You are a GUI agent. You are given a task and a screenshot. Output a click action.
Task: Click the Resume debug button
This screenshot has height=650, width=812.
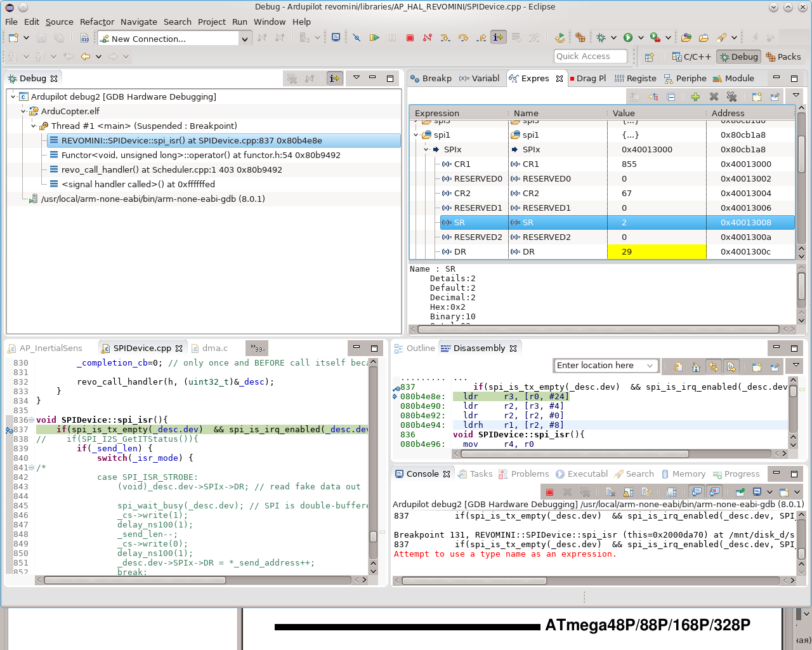[374, 38]
